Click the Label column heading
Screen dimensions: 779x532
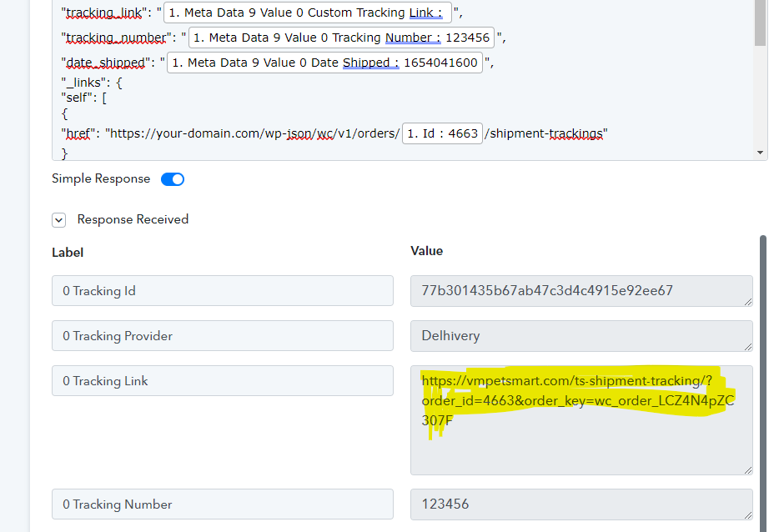click(68, 253)
